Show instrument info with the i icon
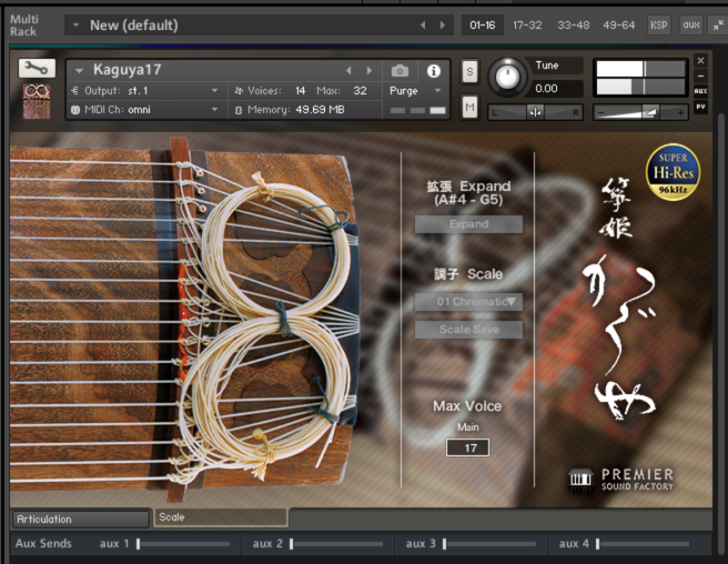The height and width of the screenshot is (564, 728). click(434, 71)
